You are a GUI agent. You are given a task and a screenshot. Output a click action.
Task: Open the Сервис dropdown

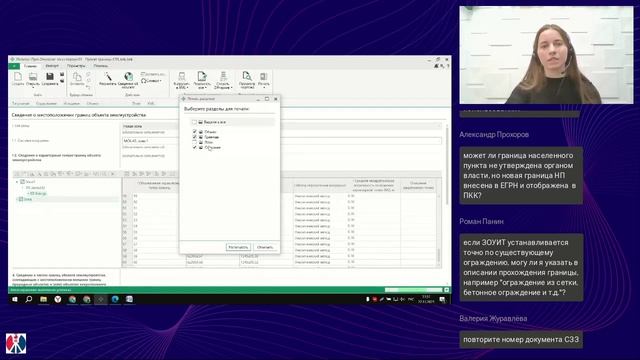coord(152,81)
